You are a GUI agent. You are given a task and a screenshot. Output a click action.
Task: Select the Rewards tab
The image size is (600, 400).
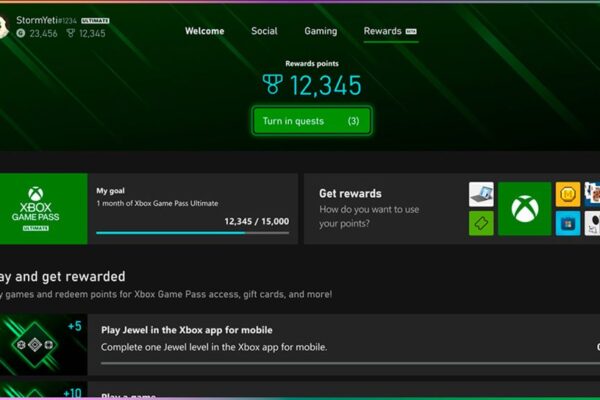(x=390, y=31)
